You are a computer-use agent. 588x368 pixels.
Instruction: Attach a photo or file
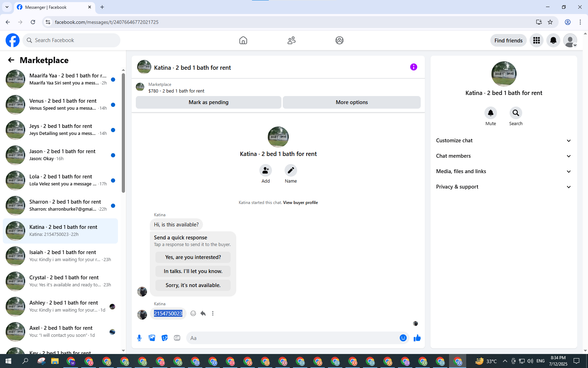(152, 338)
